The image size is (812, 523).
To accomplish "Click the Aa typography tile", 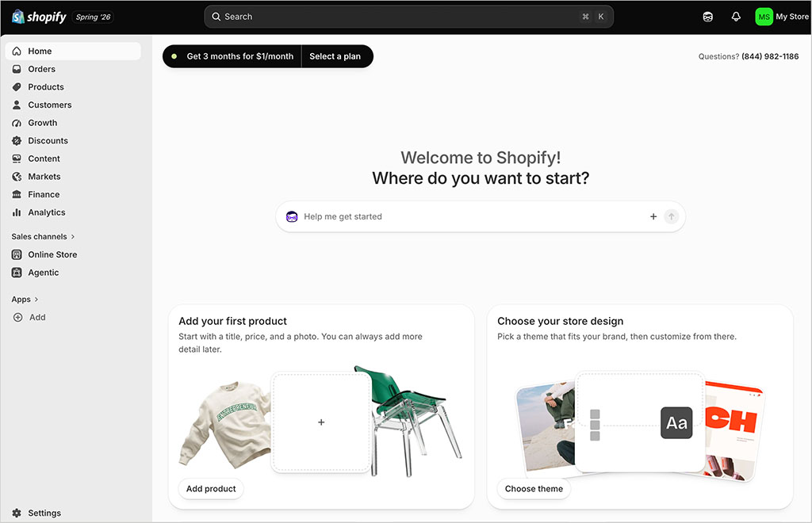I will 676,423.
